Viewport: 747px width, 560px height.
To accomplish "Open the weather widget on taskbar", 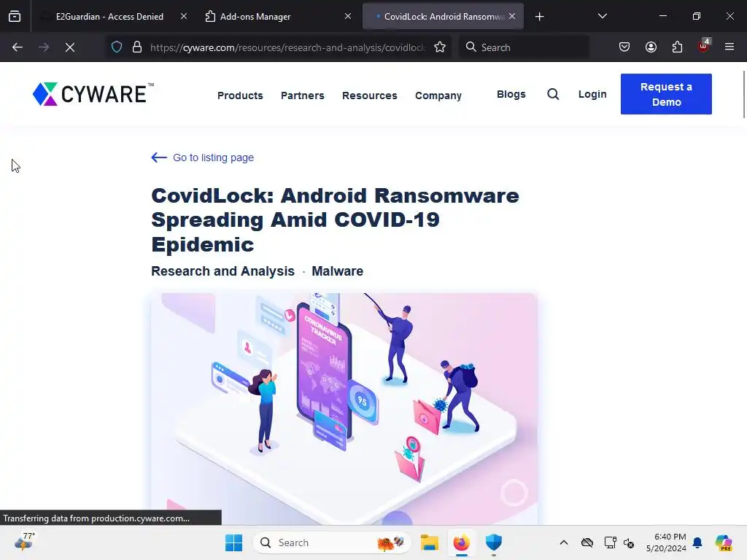I will point(24,542).
